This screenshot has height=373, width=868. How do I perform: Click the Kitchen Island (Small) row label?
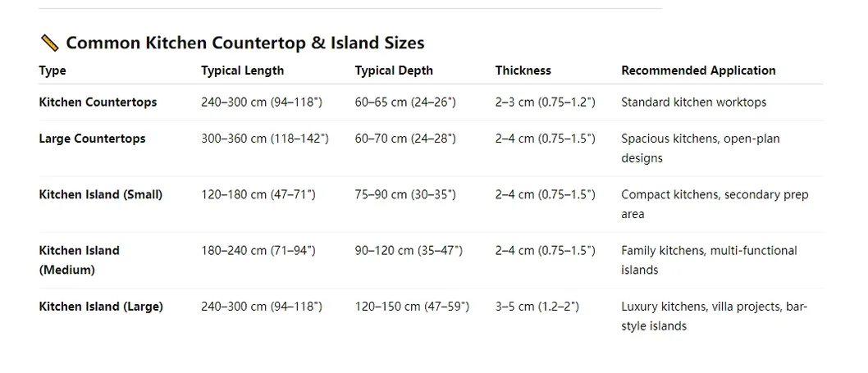[x=101, y=194]
